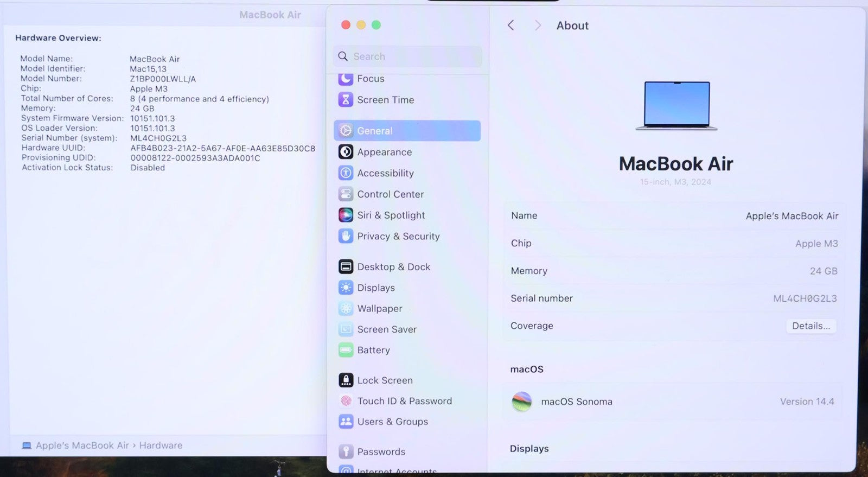
Task: Go to Lock Screen settings
Action: point(385,380)
